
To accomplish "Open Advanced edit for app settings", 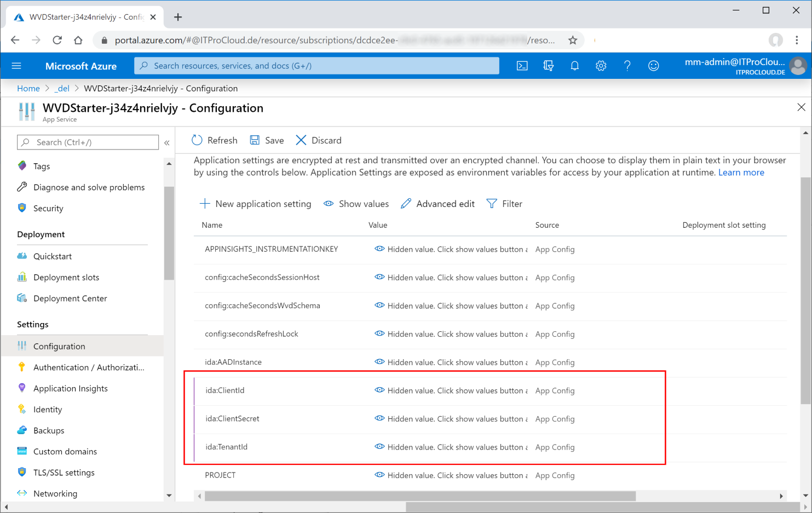I will click(437, 204).
